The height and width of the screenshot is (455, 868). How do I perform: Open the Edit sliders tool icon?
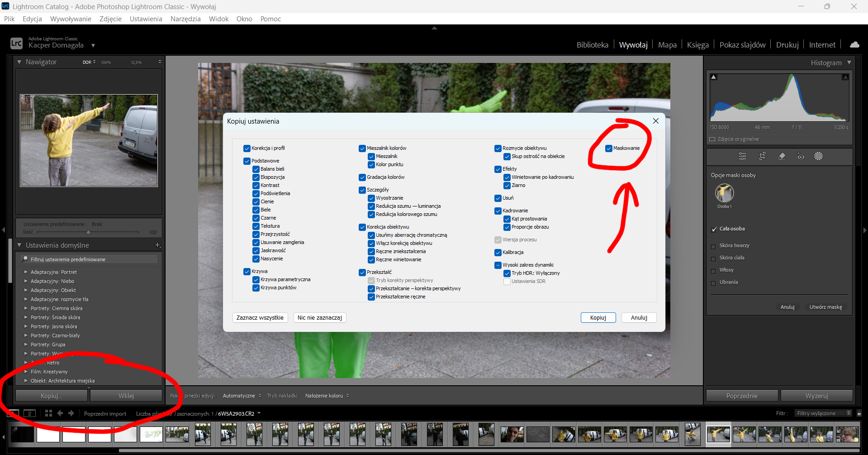(742, 156)
